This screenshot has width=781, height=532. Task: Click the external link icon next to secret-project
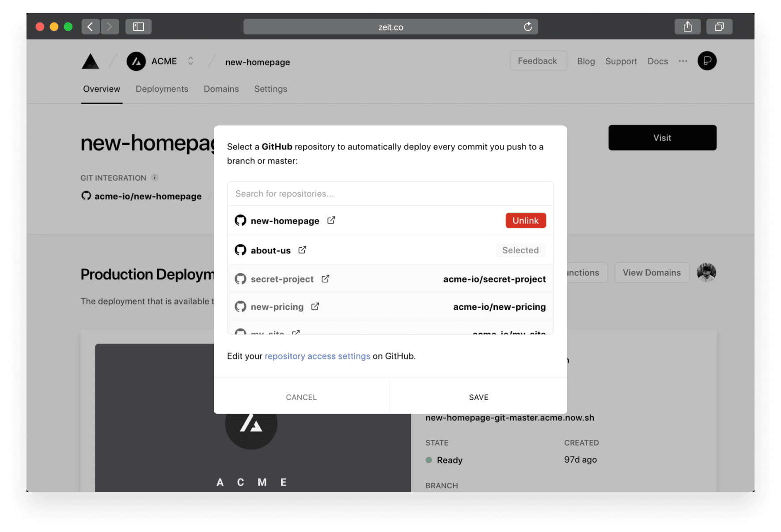[x=326, y=279]
